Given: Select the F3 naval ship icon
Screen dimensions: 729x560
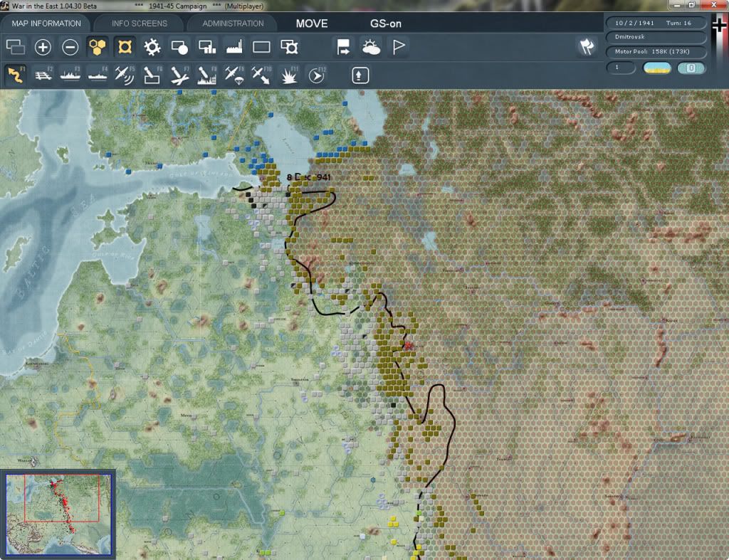Looking at the screenshot, I should 70,75.
